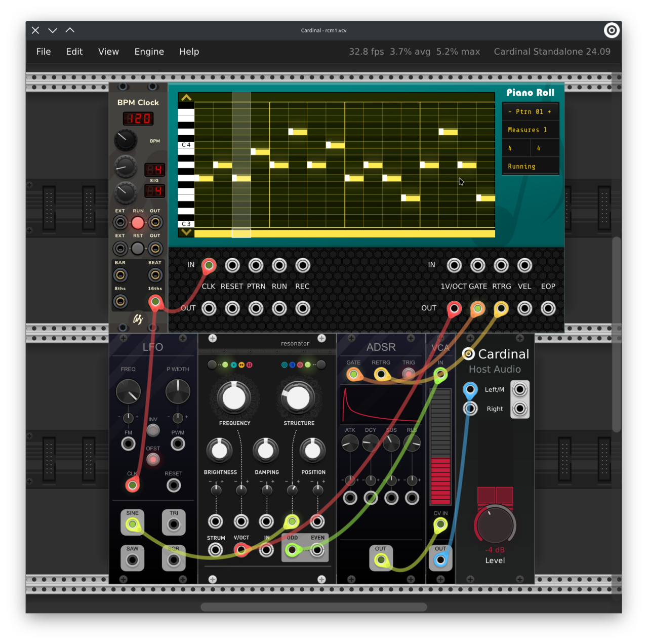The image size is (648, 644).
Task: Toggle the LFO OFST switch
Action: pyautogui.click(x=153, y=459)
